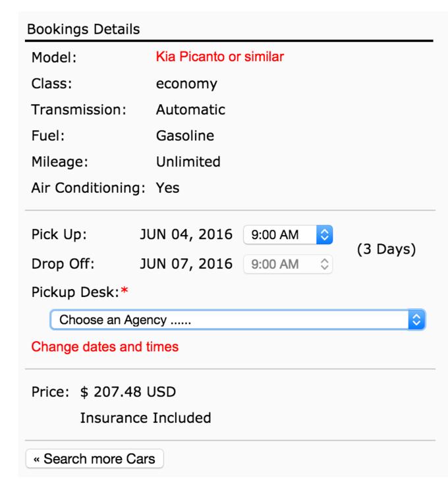This screenshot has width=448, height=484.
Task: Click the Insurance Included text
Action: 145,417
